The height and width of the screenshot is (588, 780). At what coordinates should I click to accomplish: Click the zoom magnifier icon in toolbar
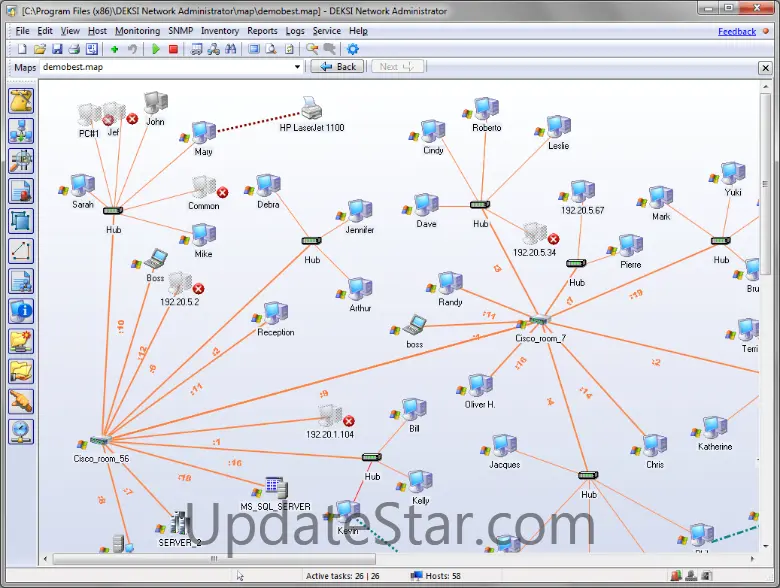(x=312, y=49)
